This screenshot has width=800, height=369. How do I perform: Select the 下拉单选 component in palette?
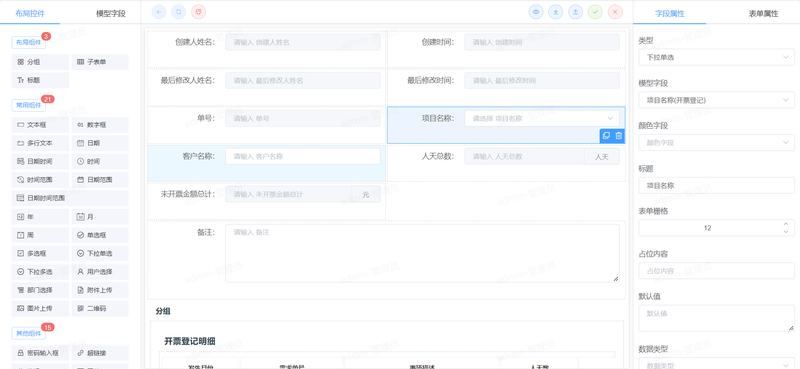100,254
